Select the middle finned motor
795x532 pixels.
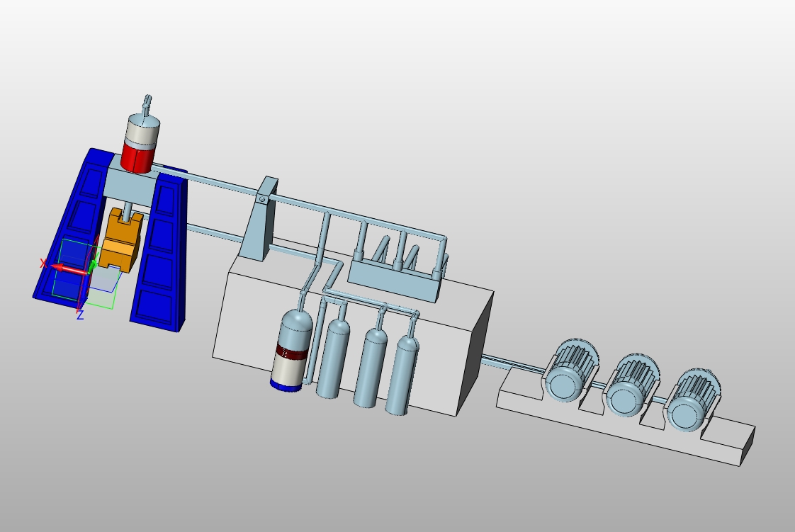coord(631,385)
